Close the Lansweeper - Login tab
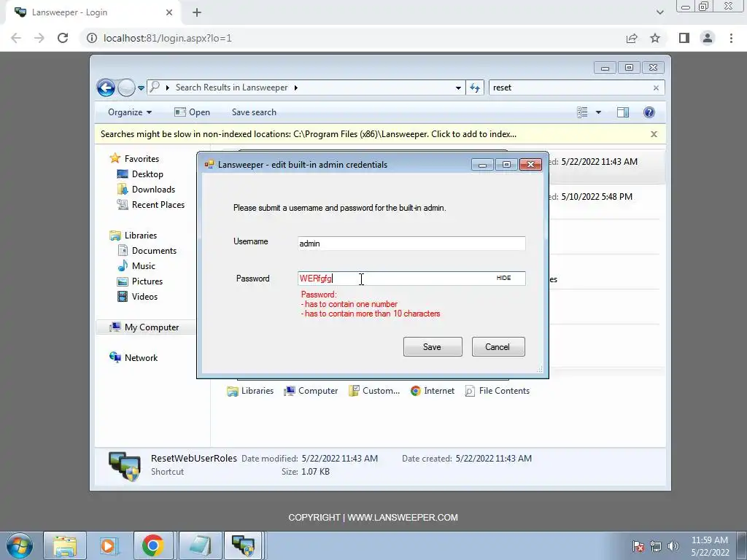Image resolution: width=747 pixels, height=560 pixels. 169,12
